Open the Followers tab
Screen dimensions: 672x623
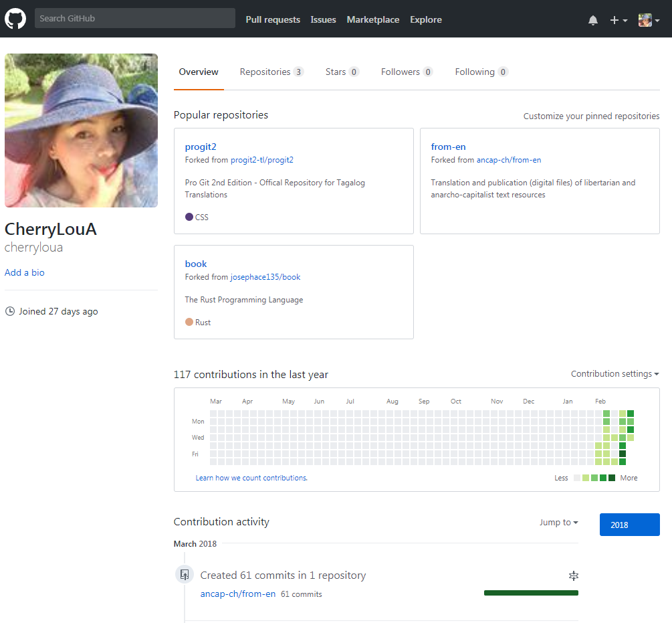(407, 72)
